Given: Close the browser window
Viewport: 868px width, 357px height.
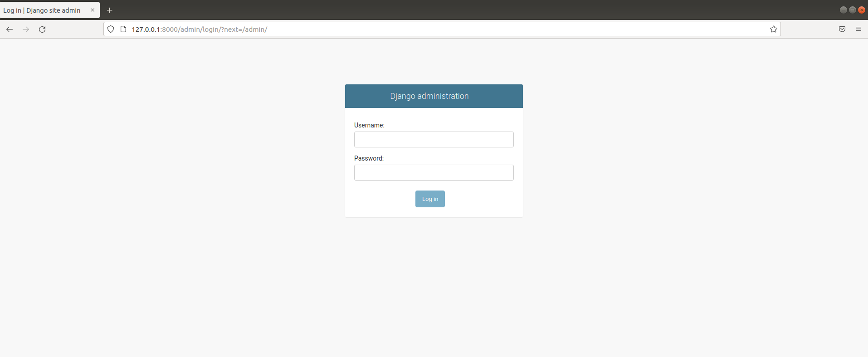Looking at the screenshot, I should 862,10.
